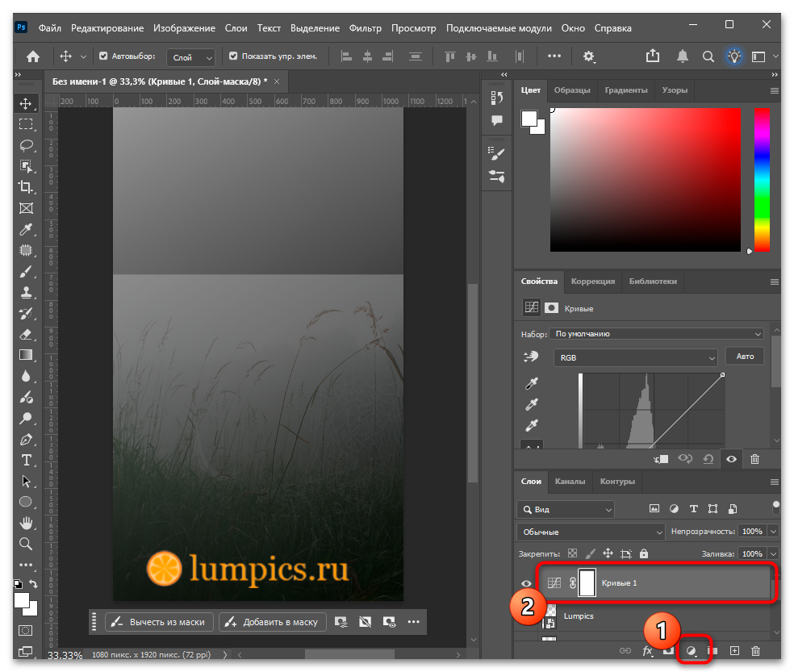Click inside the color picker field
794x672 pixels.
coord(646,180)
